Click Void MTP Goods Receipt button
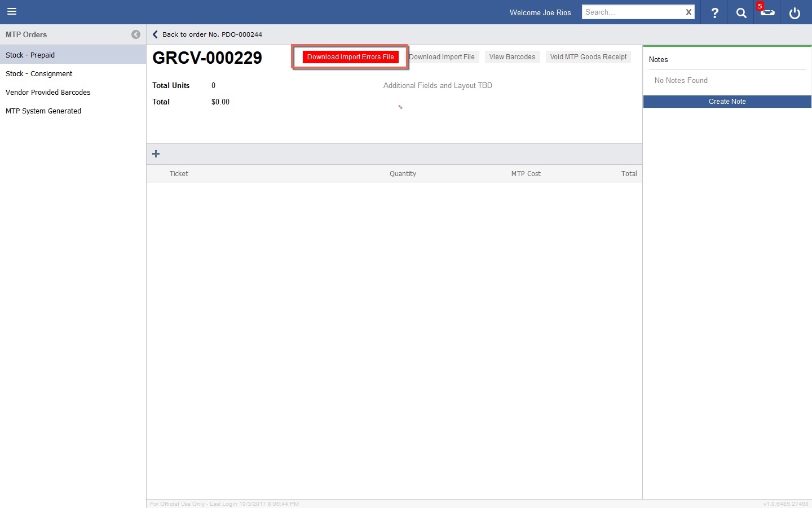This screenshot has width=812, height=508. pyautogui.click(x=588, y=57)
